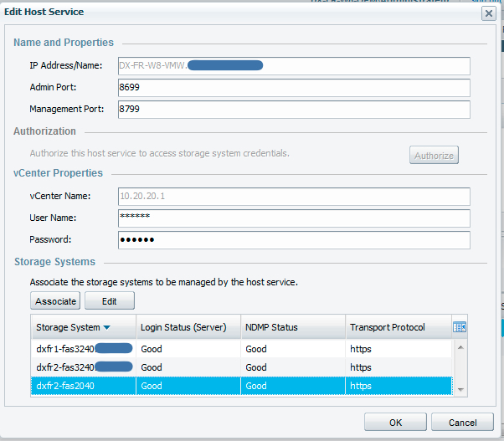Click the Associate button
Screen dimensions: 504x441
55,301
